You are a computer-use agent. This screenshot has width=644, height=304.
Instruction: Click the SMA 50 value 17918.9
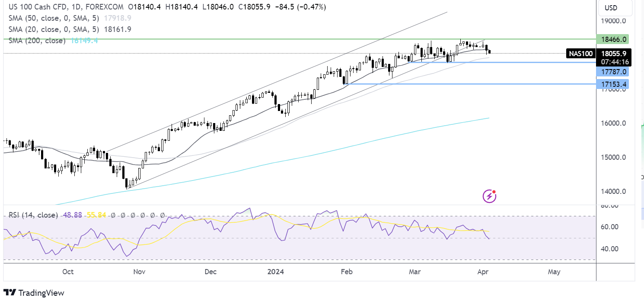click(x=117, y=18)
